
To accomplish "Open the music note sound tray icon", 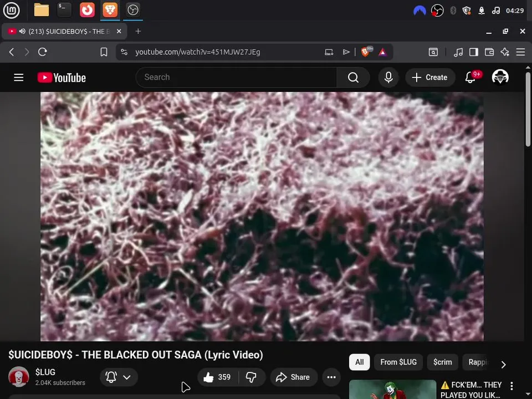I will (495, 11).
